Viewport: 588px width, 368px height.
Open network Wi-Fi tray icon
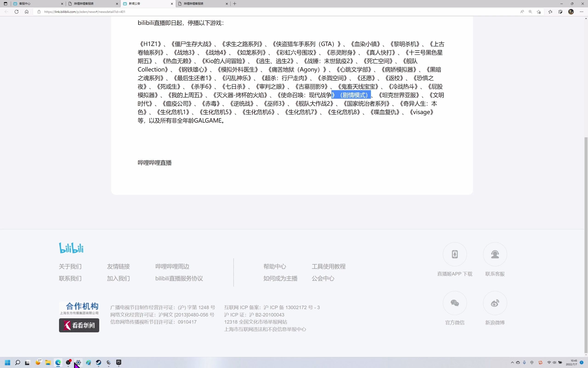(549, 363)
